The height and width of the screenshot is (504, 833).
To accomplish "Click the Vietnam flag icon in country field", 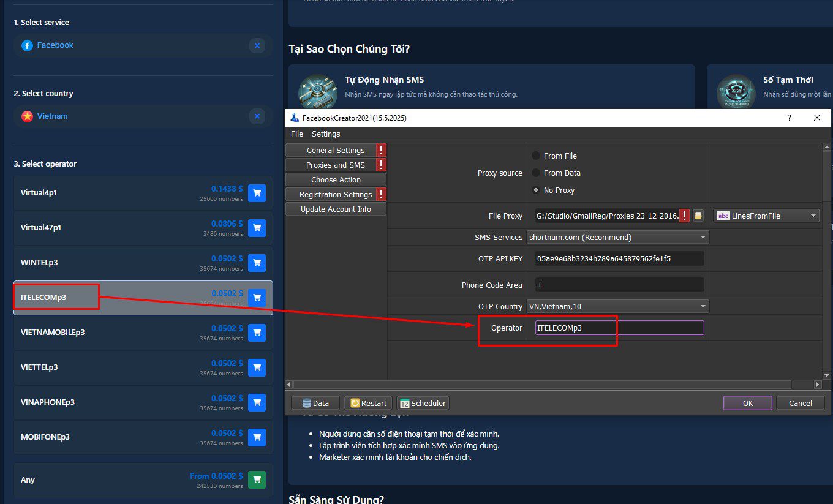I will [27, 116].
